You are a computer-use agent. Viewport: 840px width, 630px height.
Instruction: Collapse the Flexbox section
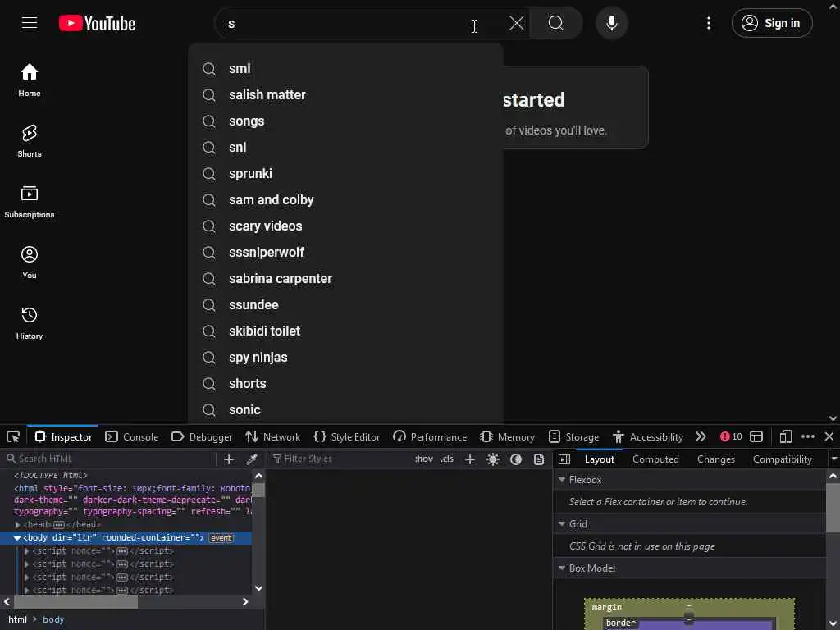[562, 479]
